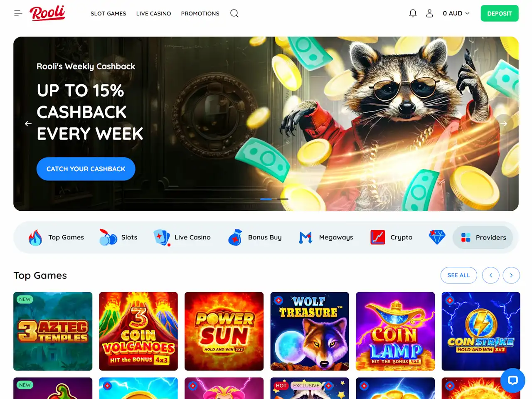Click the Deposit button
Image resolution: width=532 pixels, height=399 pixels.
pos(500,13)
